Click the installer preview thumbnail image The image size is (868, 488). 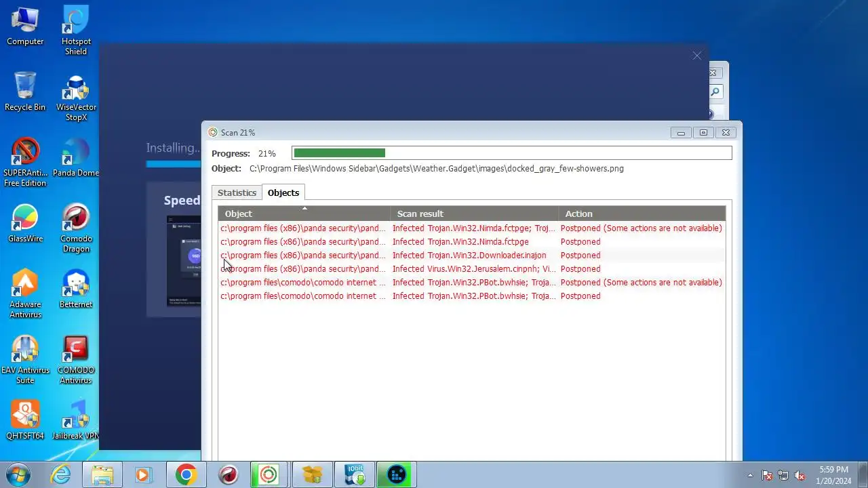click(184, 260)
